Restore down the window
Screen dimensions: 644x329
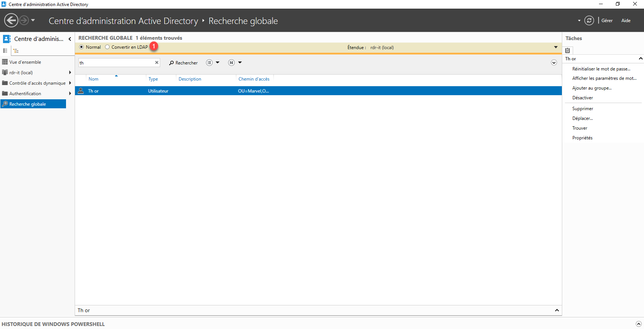(618, 4)
